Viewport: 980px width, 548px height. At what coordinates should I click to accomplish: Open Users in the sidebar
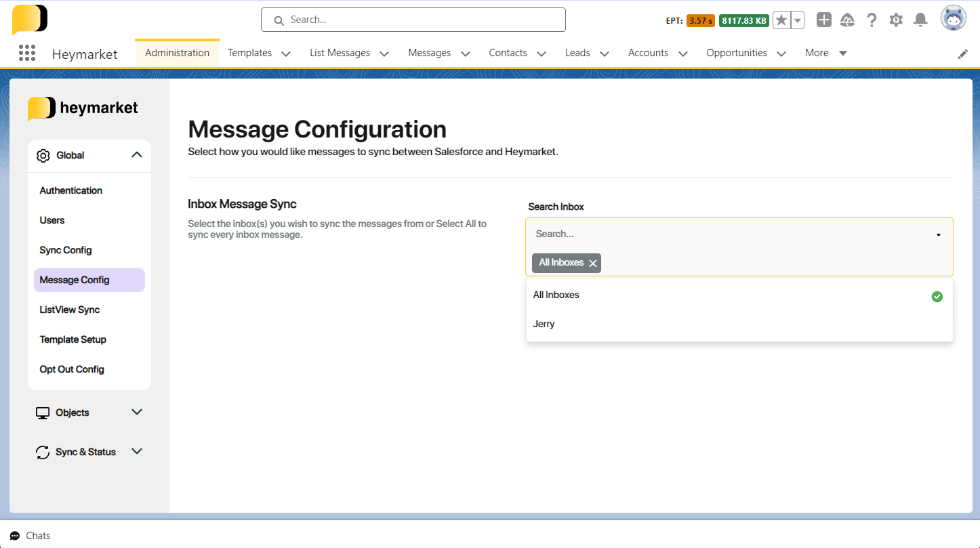click(89, 220)
